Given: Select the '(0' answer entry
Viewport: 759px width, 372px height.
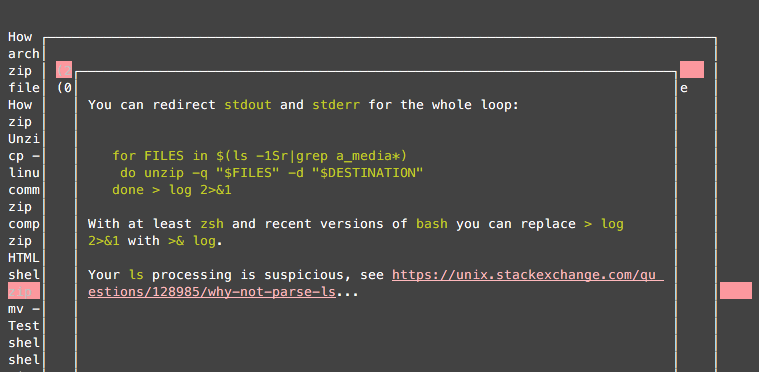Looking at the screenshot, I should pyautogui.click(x=64, y=88).
